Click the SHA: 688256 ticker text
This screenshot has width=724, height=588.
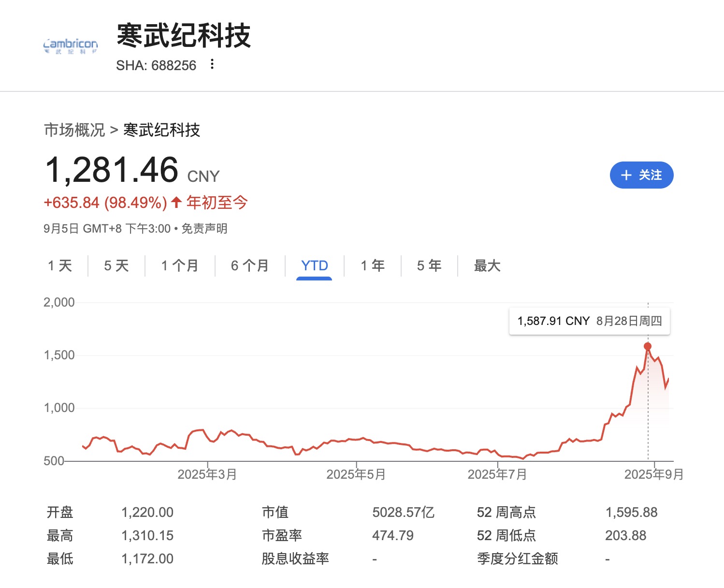coord(156,65)
